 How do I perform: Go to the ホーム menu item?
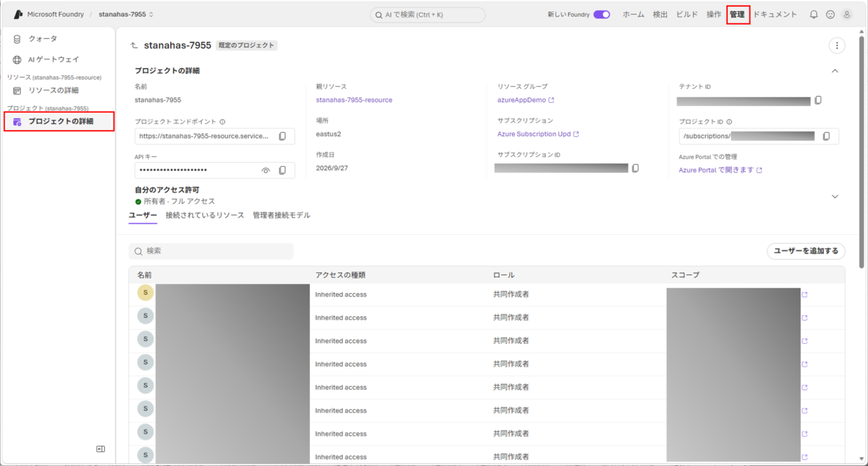(634, 14)
